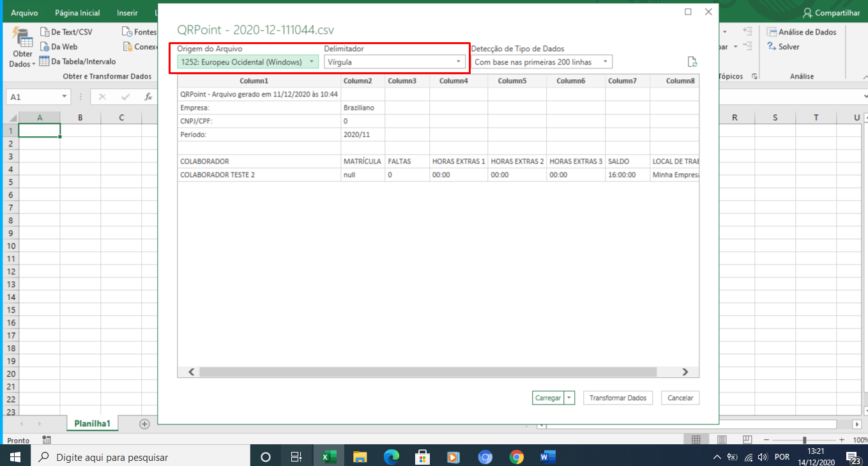Screen dimensions: 868x466
Task: Switch to the Página Inicial tab
Action: 77,13
